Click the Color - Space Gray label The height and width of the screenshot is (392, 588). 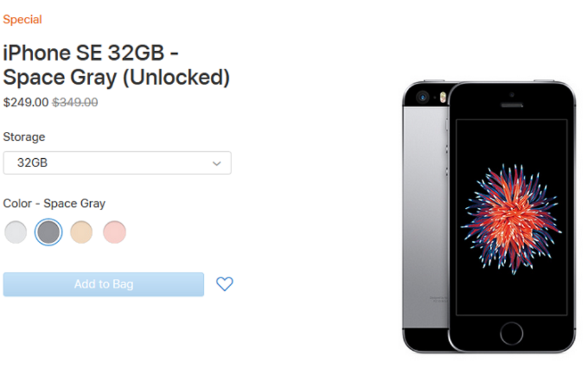(54, 203)
